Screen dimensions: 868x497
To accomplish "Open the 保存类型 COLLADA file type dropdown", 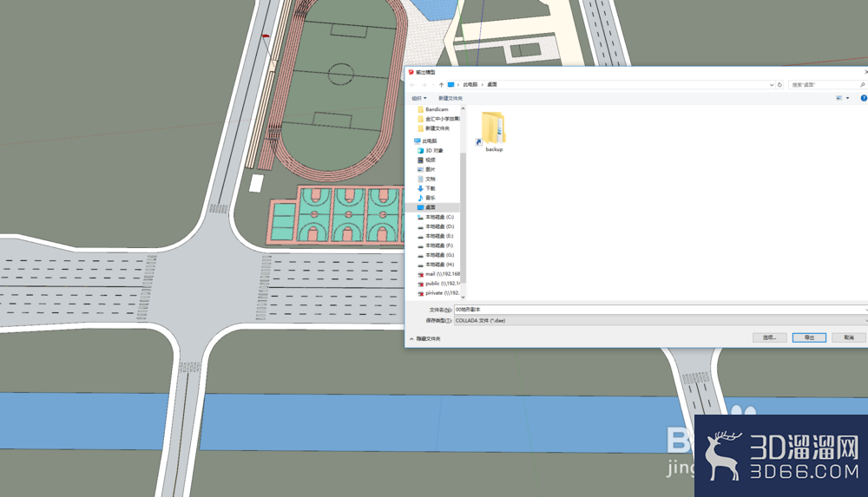I will 661,320.
